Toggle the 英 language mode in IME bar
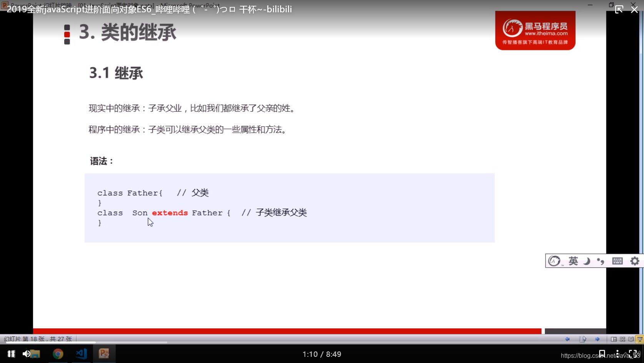This screenshot has height=363, width=644. pyautogui.click(x=573, y=261)
